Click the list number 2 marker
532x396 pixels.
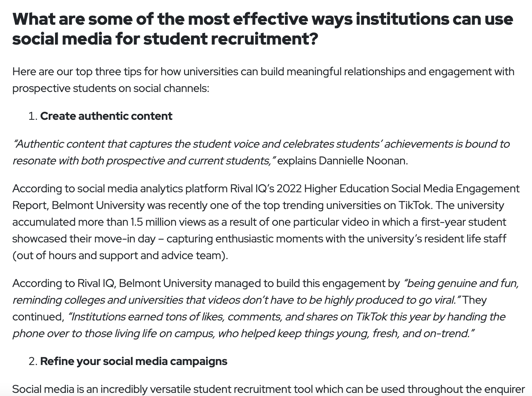[33, 361]
